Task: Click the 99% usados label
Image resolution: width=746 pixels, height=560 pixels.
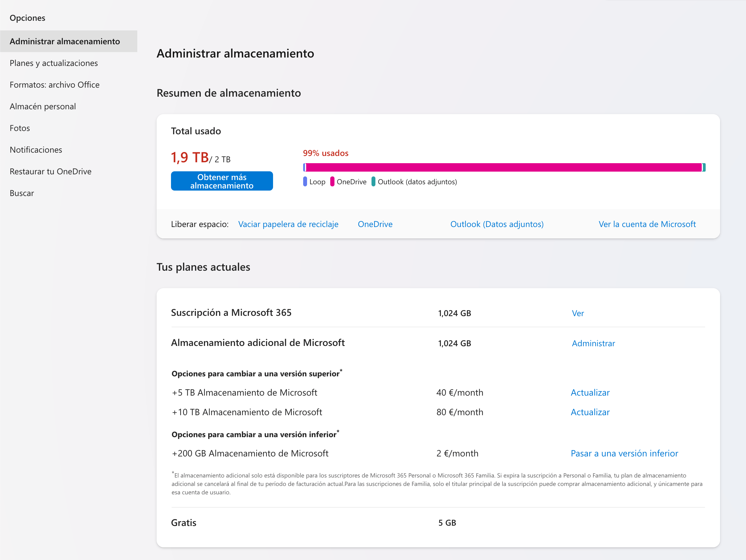Action: coord(325,153)
